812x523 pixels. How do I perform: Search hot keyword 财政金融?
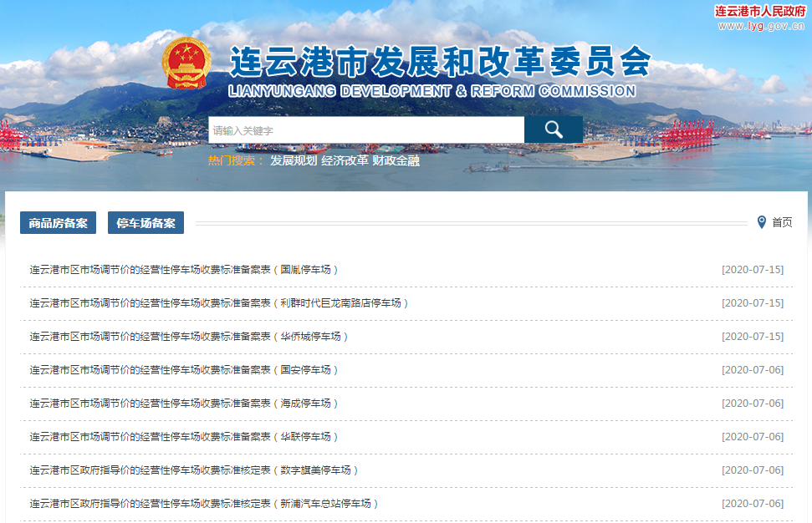point(396,161)
